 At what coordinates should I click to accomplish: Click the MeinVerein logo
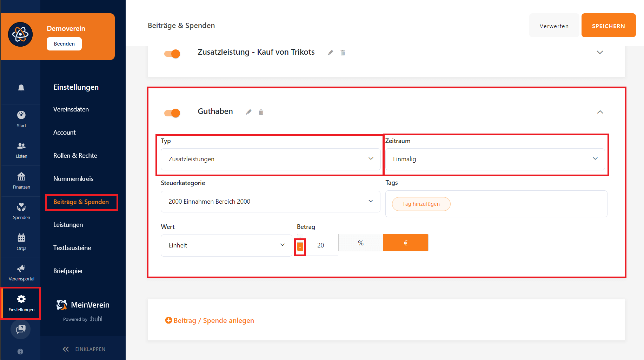point(83,305)
